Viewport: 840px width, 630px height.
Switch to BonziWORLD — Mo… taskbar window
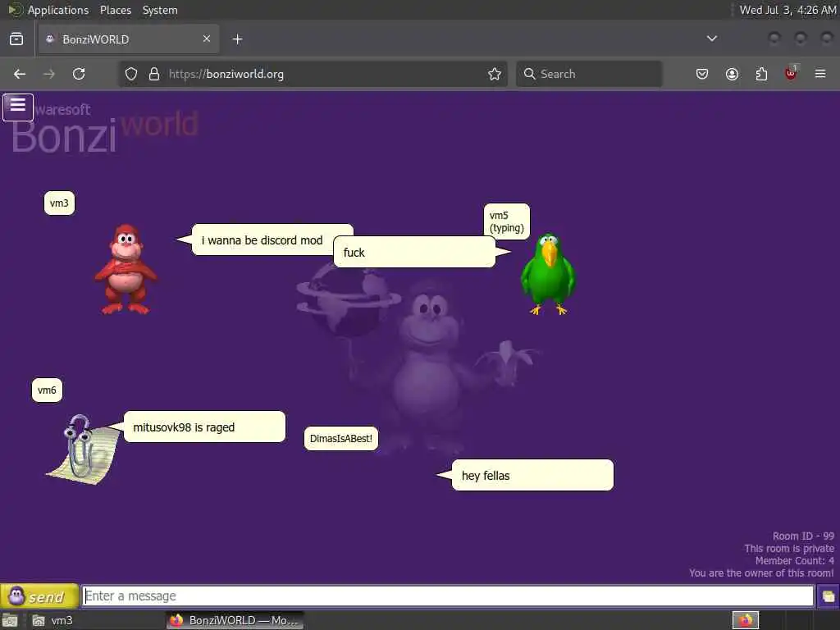click(x=235, y=620)
